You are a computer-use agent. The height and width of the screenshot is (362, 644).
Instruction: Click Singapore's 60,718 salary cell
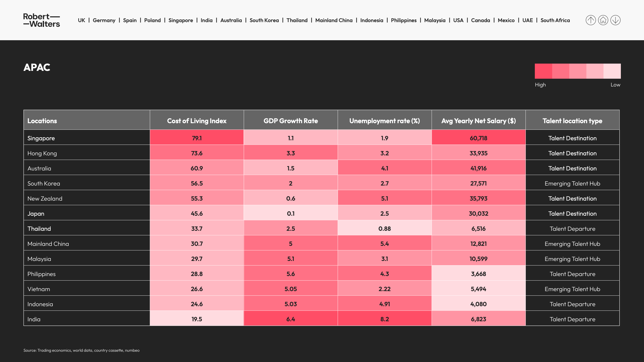[478, 138]
